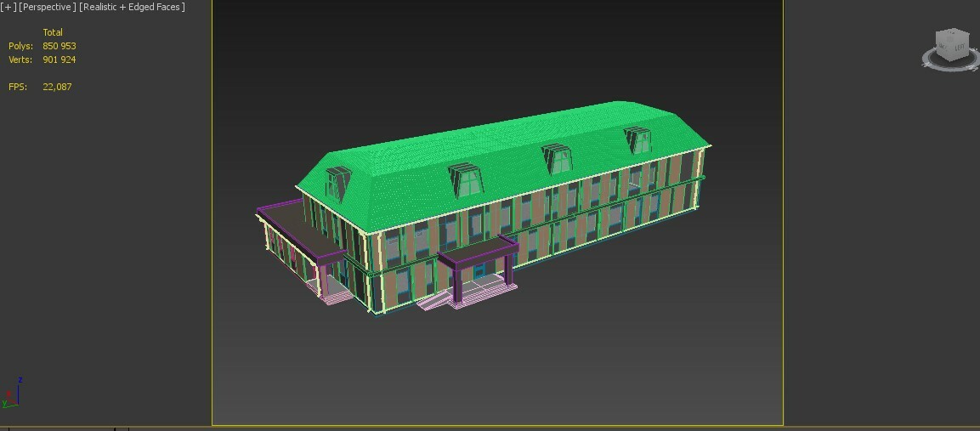Click the FPS value 22,087

58,87
